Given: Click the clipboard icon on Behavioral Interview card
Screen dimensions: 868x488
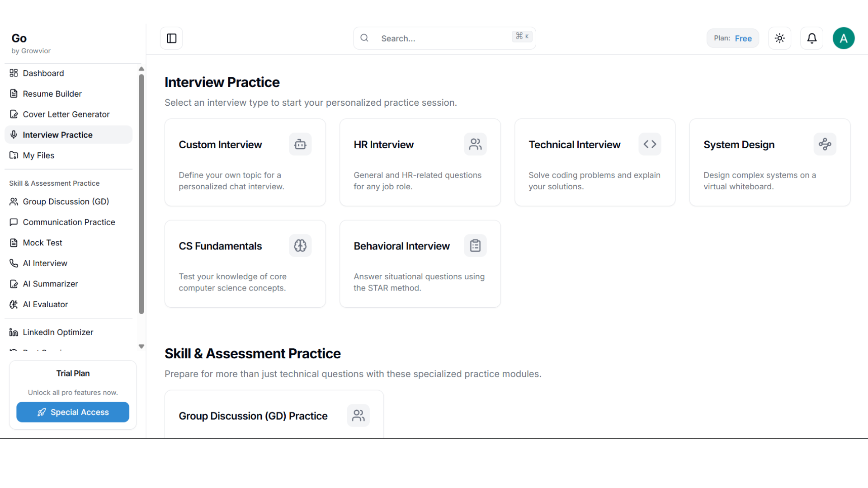Looking at the screenshot, I should click(475, 245).
